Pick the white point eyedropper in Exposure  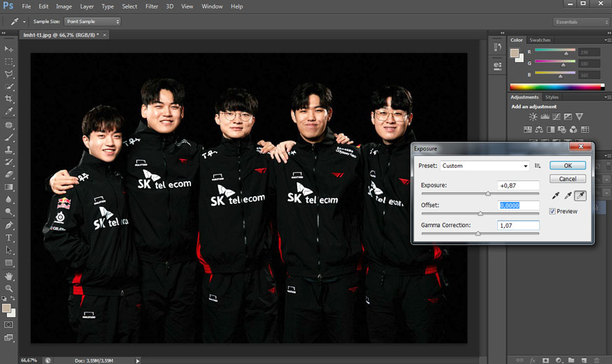[581, 195]
